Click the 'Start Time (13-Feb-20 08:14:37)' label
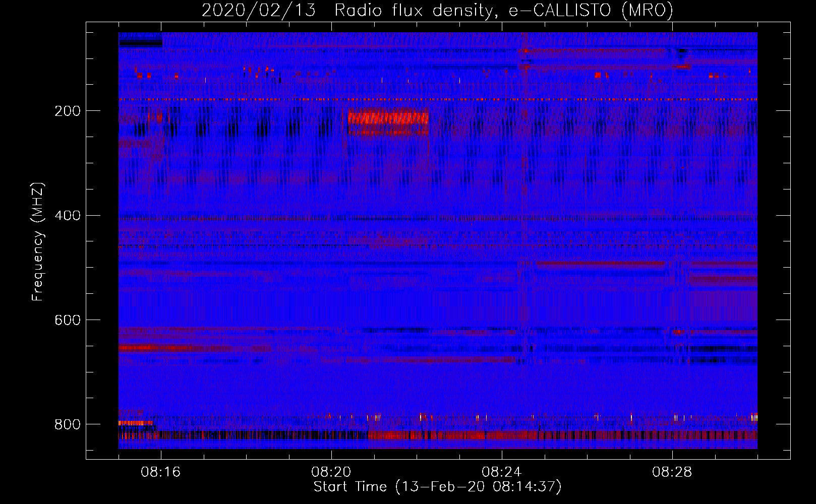The height and width of the screenshot is (504, 816). [437, 486]
